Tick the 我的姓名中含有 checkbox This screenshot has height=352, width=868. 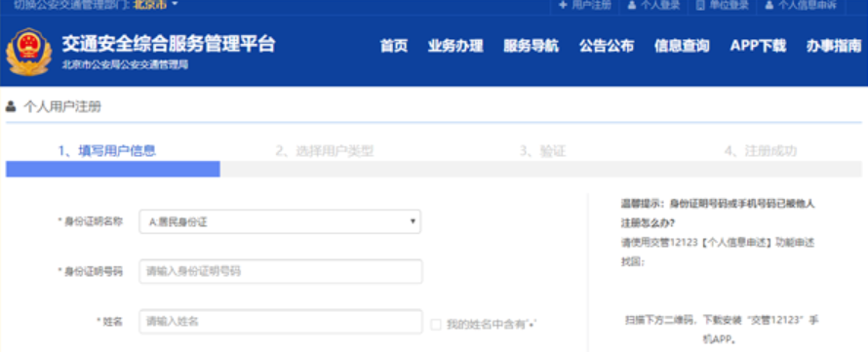coord(436,325)
